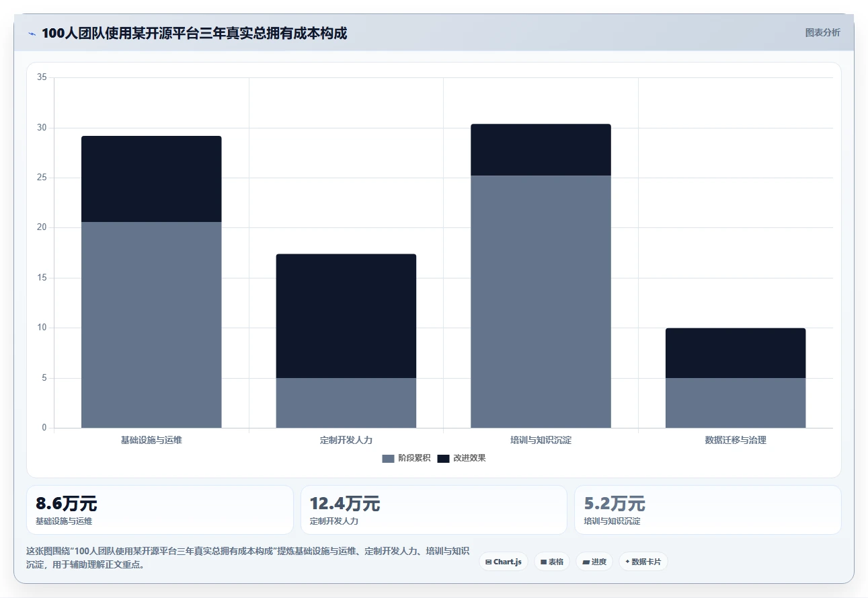Screen dimensions: 868x598
Task: Open the 8.6万元 基础设施与运维 card
Action: (160, 510)
